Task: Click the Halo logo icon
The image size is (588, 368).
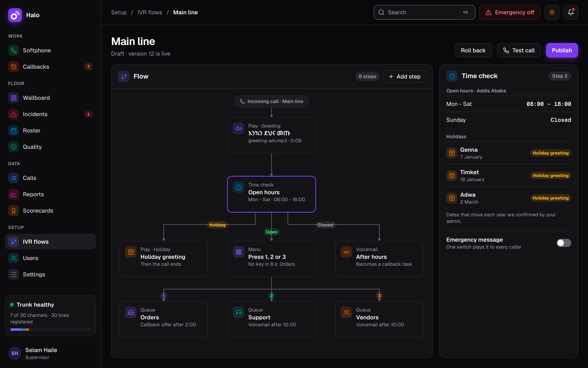Action: 15,15
